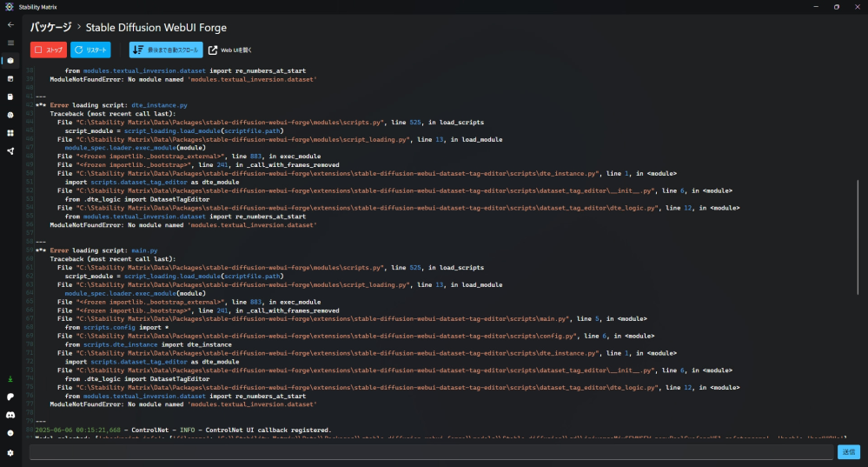The image size is (868, 467).
Task: Open the Checkpoint Manager notebook icon
Action: point(10,97)
